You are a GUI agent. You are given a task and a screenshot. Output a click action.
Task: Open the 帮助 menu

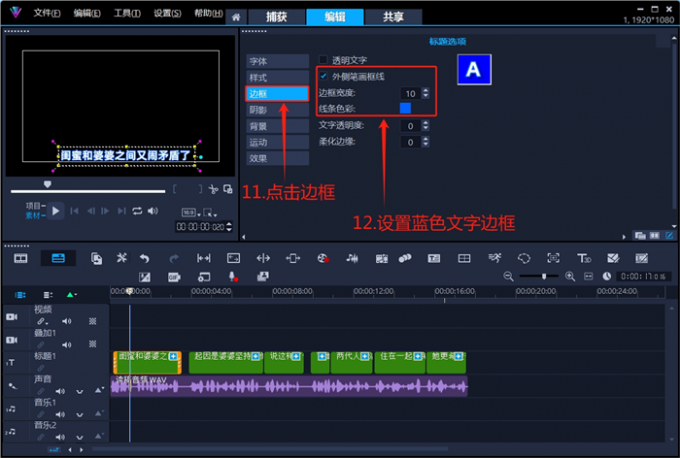coord(208,13)
